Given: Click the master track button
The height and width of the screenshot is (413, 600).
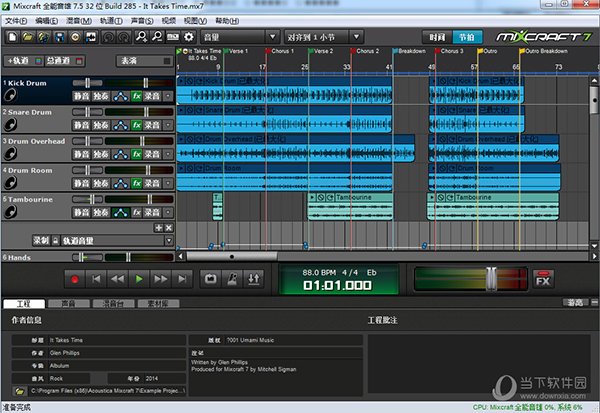Looking at the screenshot, I should (x=64, y=61).
